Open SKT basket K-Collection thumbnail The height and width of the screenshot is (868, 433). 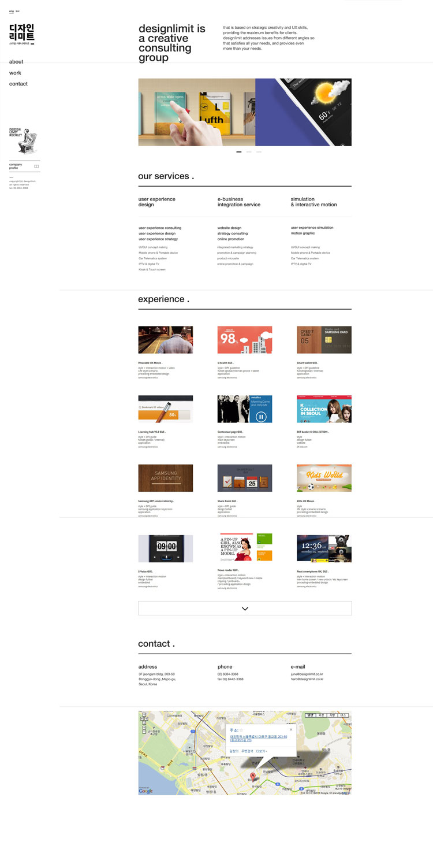pyautogui.click(x=324, y=409)
